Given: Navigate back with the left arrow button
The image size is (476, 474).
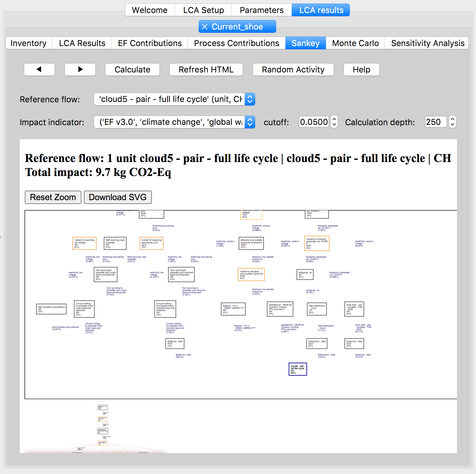Looking at the screenshot, I should [39, 70].
